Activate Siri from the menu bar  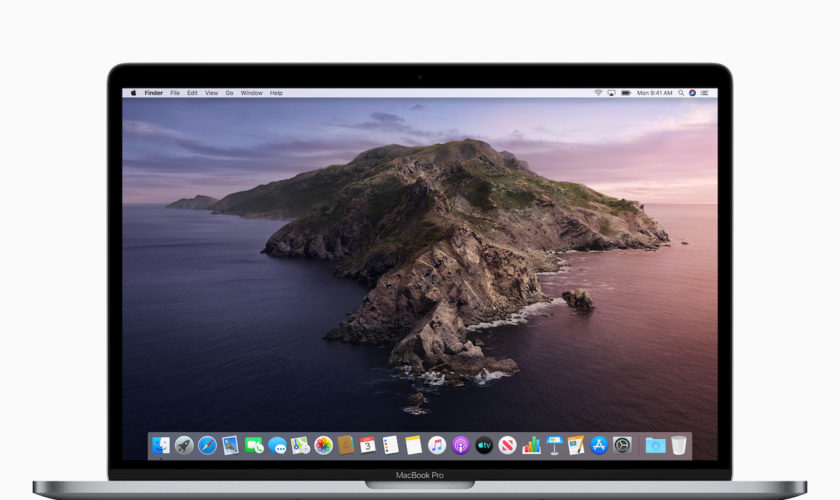point(692,93)
